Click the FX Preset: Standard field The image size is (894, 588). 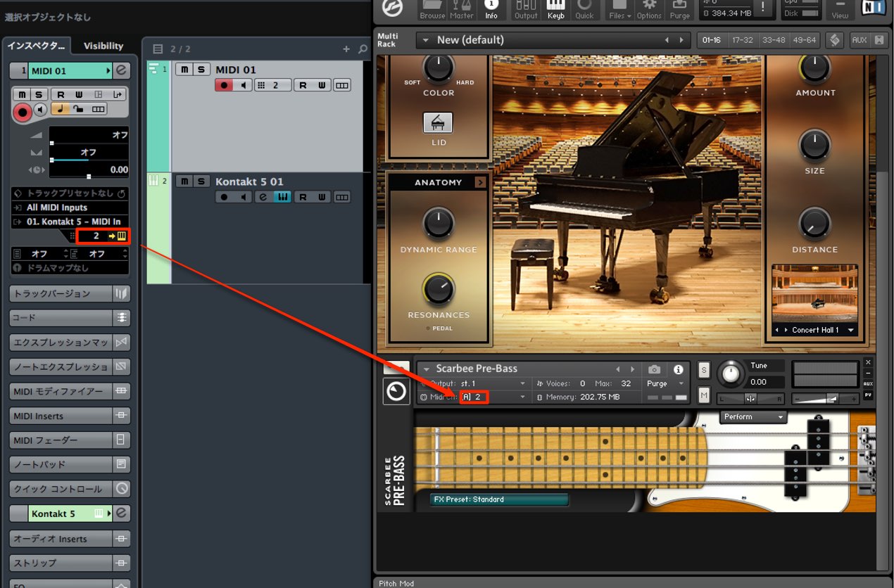click(x=498, y=499)
